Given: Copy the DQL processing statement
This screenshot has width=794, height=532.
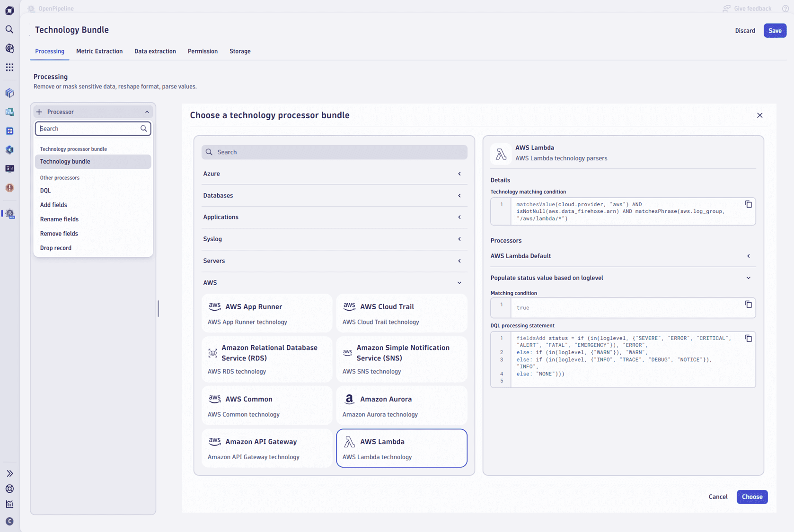Looking at the screenshot, I should (x=748, y=338).
